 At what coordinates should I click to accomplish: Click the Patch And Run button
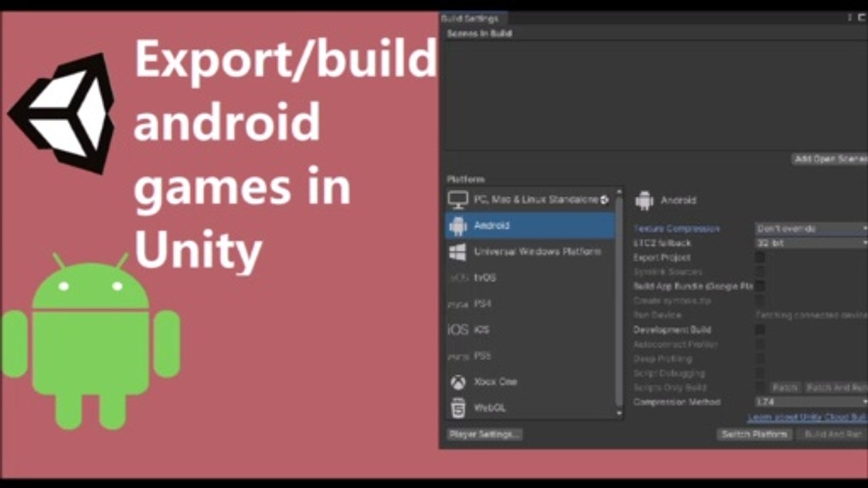836,388
